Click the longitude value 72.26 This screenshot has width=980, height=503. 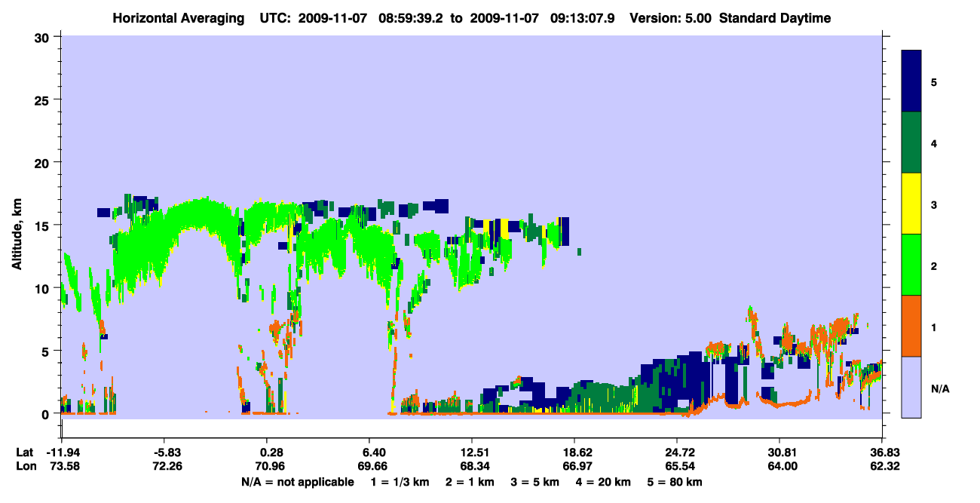click(167, 467)
